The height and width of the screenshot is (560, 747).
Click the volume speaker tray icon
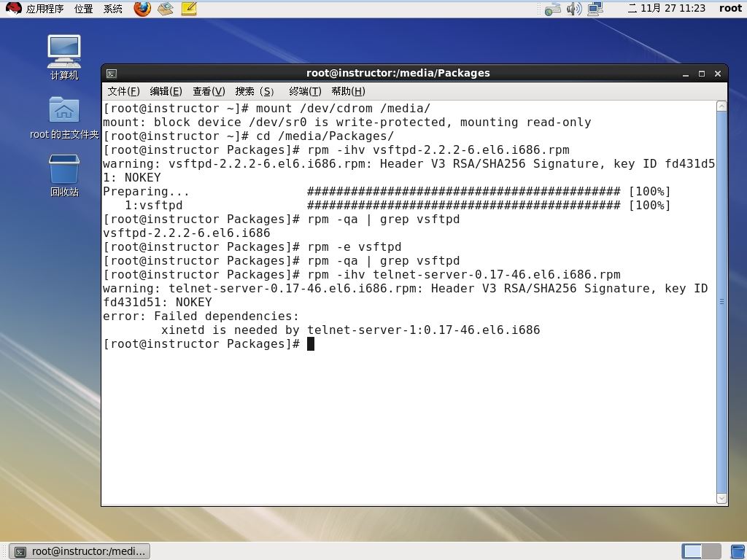click(x=573, y=9)
